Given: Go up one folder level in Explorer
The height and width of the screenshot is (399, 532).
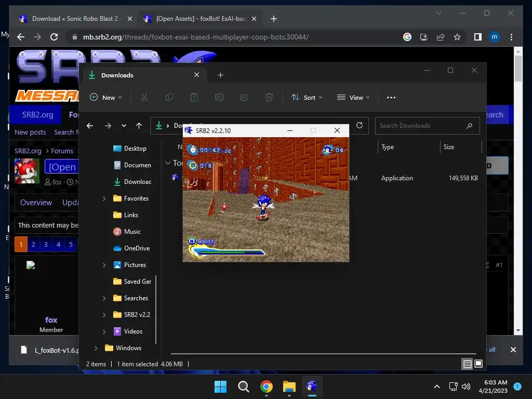Looking at the screenshot, I should [x=139, y=126].
